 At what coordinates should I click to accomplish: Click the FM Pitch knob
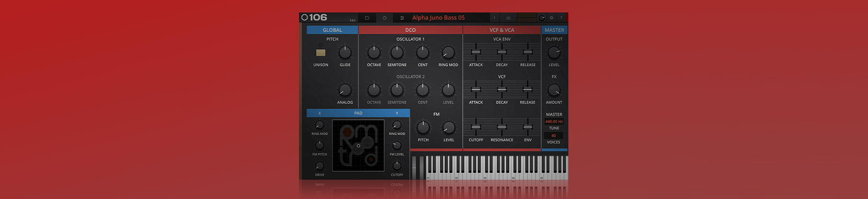[x=423, y=128]
